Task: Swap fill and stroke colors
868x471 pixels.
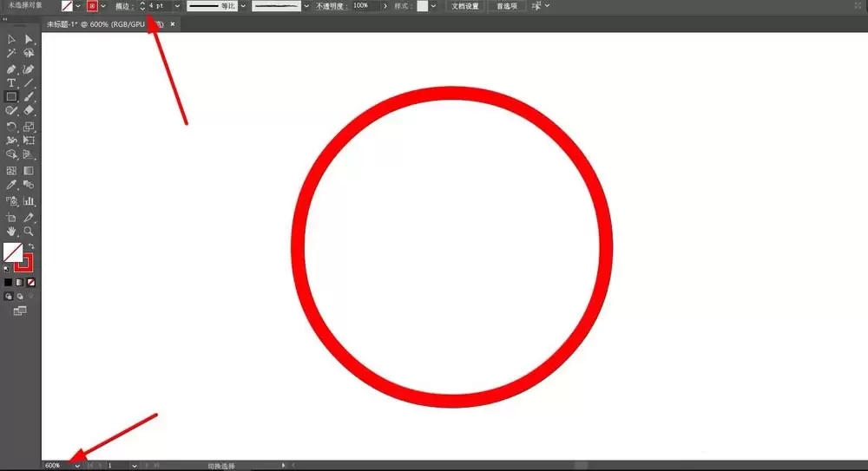Action: (31, 246)
